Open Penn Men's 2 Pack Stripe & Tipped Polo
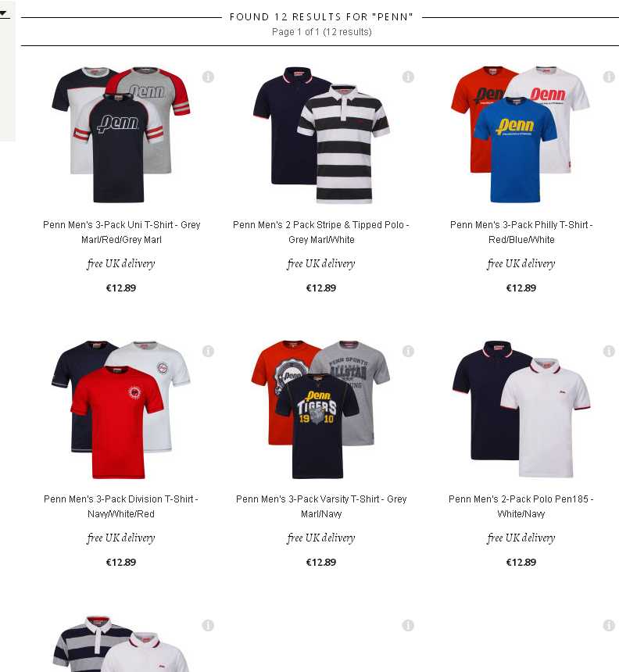The width and height of the screenshot is (619, 672). pos(321,232)
